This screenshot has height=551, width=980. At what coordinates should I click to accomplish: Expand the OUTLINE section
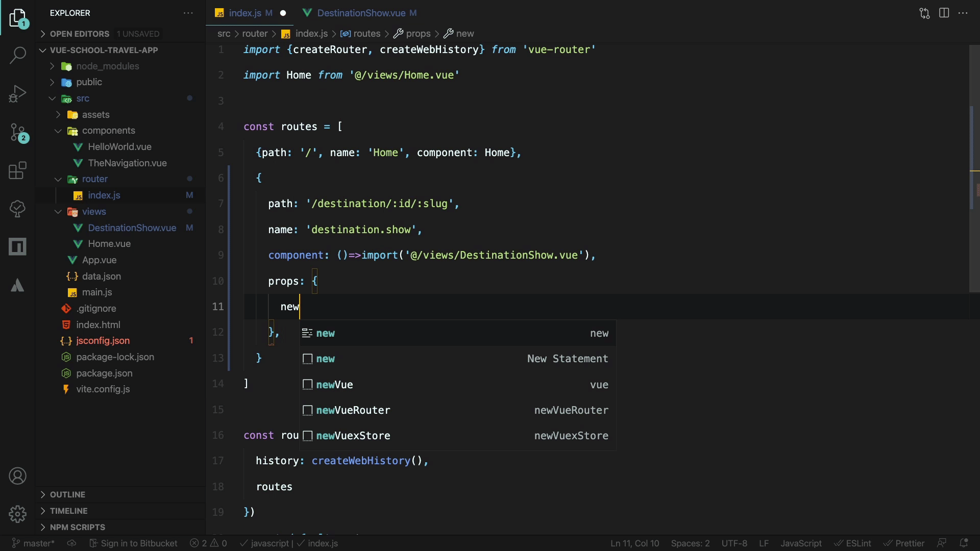click(67, 494)
